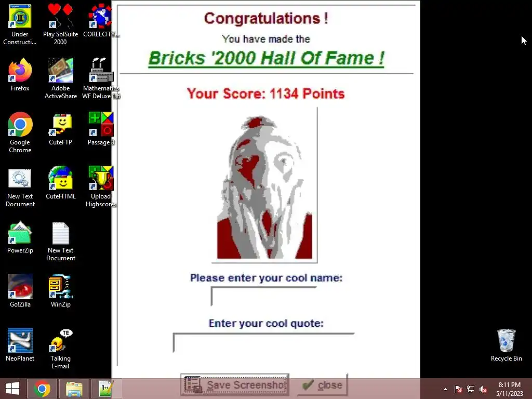This screenshot has width=532, height=399.
Task: Open the Windows Start menu
Action: 12,389
